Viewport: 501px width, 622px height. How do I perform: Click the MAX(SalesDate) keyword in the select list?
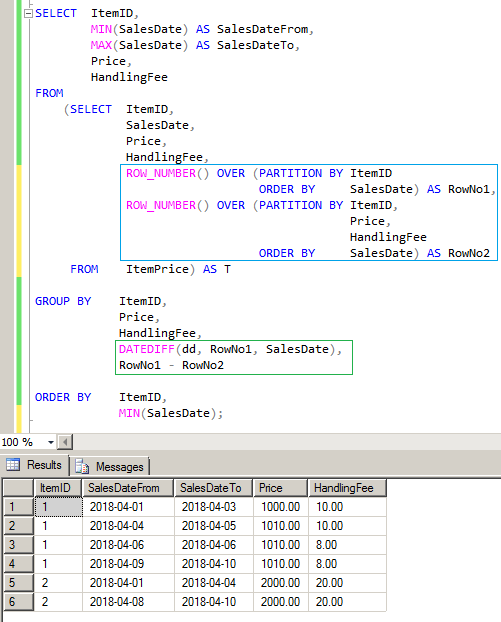tap(139, 45)
